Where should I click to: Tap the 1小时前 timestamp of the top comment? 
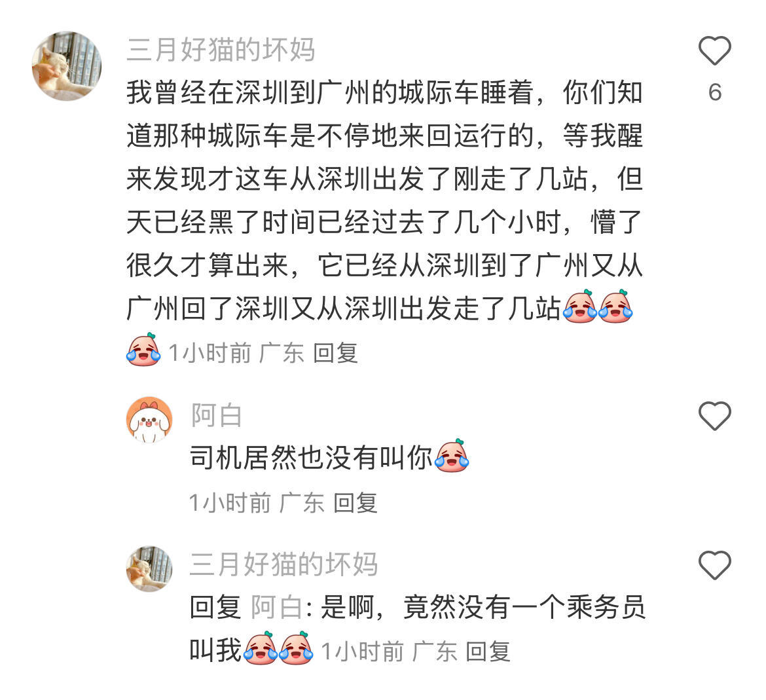pos(210,353)
